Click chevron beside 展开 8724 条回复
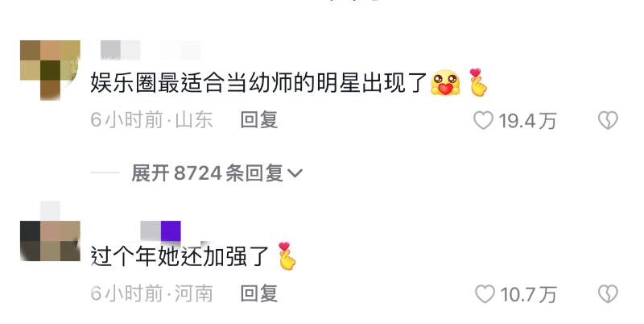Image resolution: width=644 pixels, height=324 pixels. [x=295, y=173]
